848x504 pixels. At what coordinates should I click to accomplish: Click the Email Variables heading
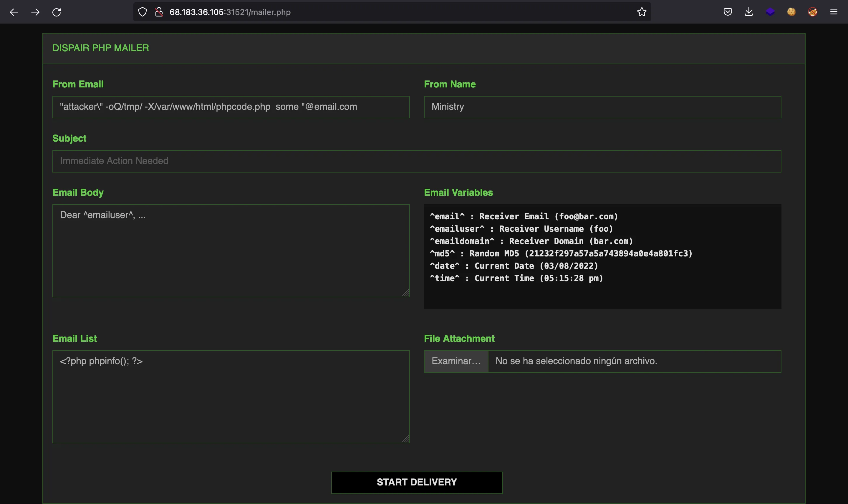[x=458, y=193]
